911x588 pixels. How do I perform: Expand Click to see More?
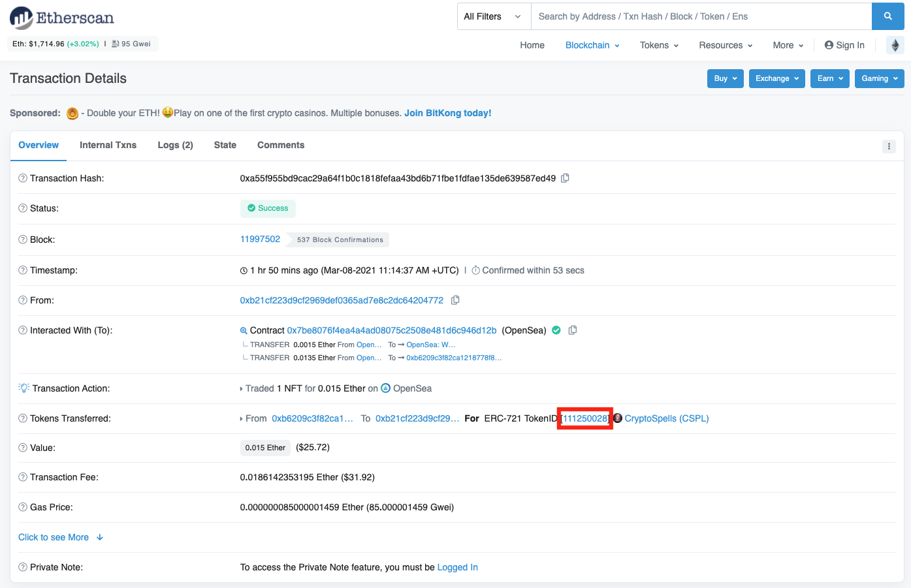[61, 537]
